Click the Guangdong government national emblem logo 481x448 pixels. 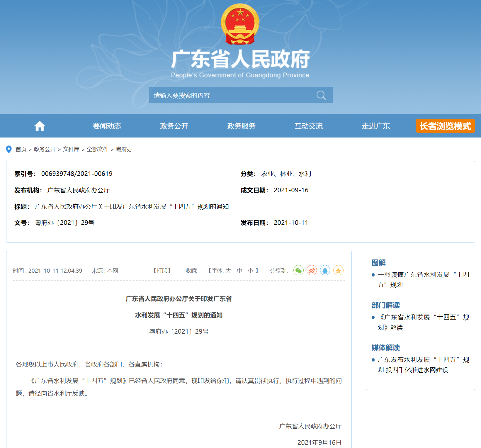240,24
